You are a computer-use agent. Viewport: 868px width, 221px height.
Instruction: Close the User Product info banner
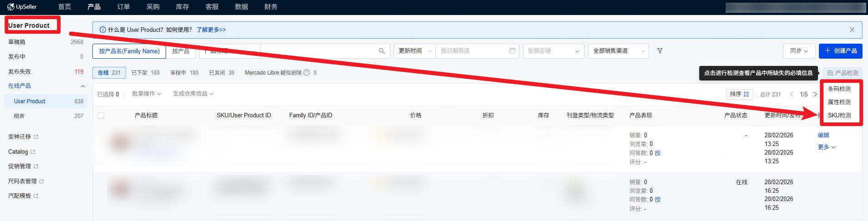pos(852,30)
